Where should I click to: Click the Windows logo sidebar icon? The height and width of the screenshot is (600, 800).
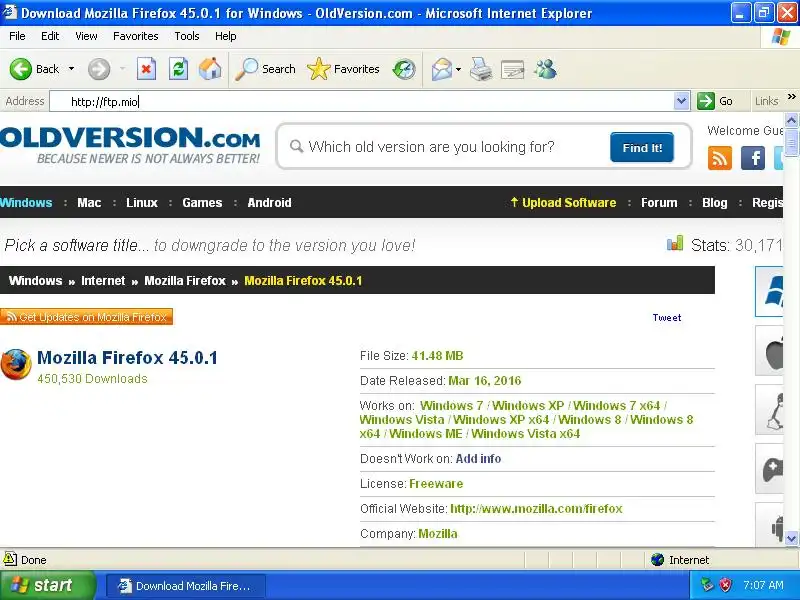coord(769,291)
